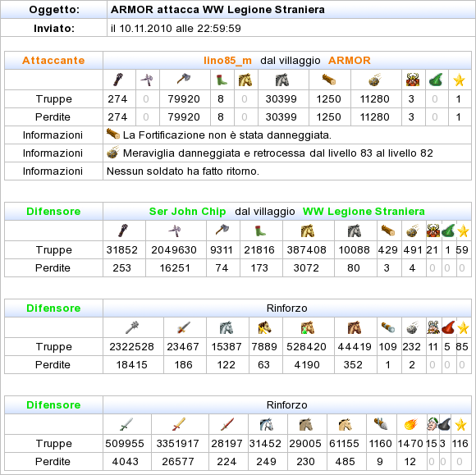This screenshot has width=476, height=475.
Task: Click Clubswinger icon in Ser John Chip table
Action: click(123, 231)
